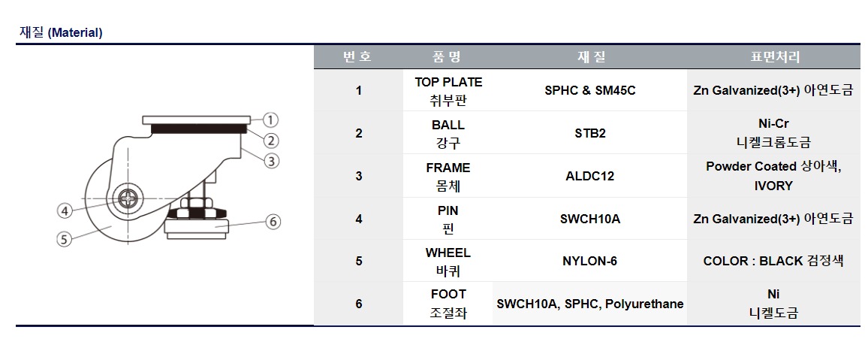Click the FOOT 조절좌 part name cell
Viewport: 868px width, 339px height.
click(448, 304)
